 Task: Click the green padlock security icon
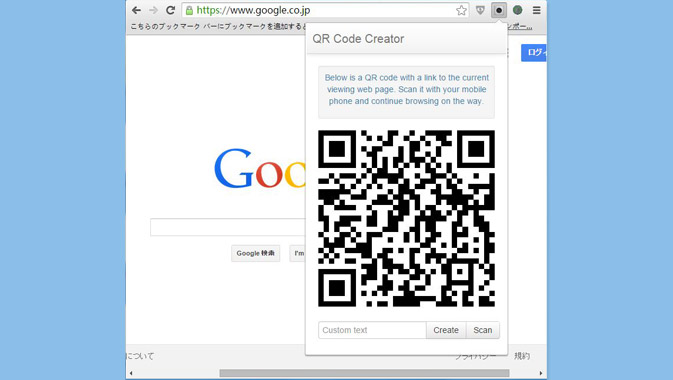coord(189,11)
